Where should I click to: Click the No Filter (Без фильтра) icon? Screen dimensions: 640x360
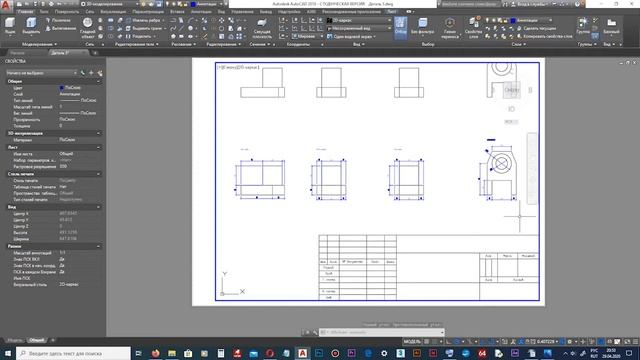(x=422, y=26)
